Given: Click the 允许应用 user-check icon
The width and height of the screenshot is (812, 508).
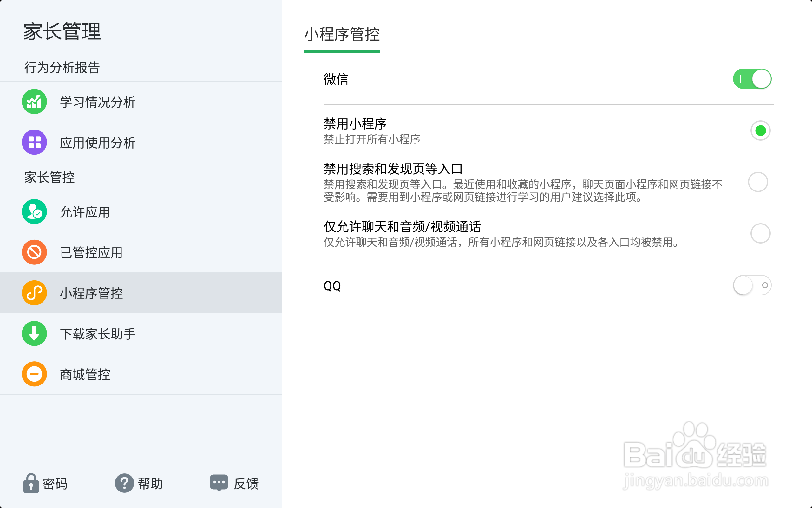Looking at the screenshot, I should click(x=34, y=212).
